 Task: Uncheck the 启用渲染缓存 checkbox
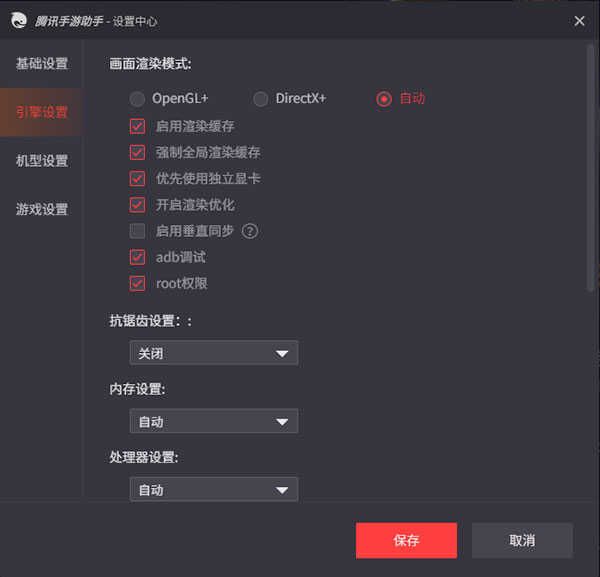point(137,127)
